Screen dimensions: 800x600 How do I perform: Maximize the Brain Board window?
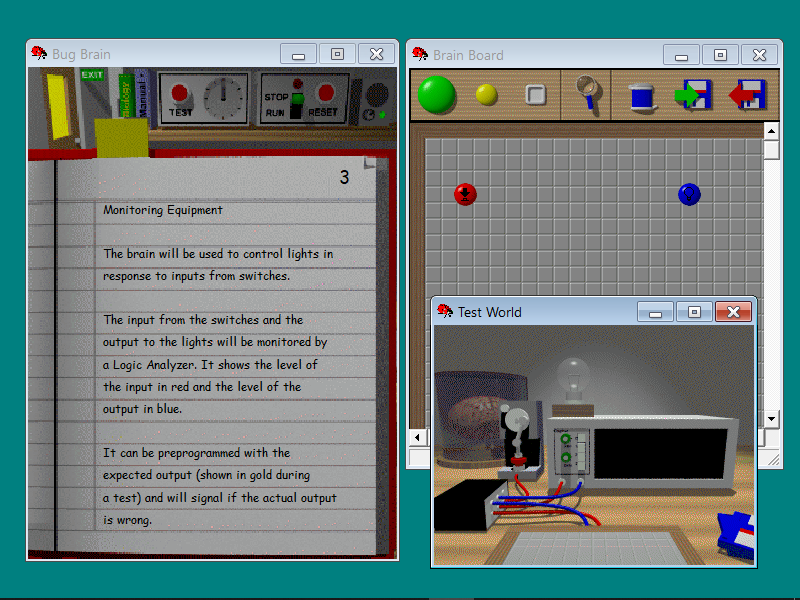(720, 55)
